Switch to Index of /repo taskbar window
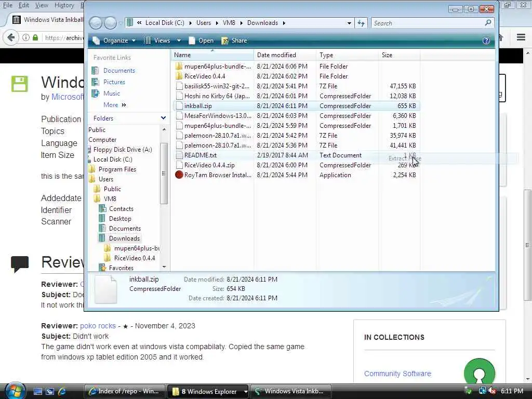This screenshot has width=532, height=399. [124, 392]
